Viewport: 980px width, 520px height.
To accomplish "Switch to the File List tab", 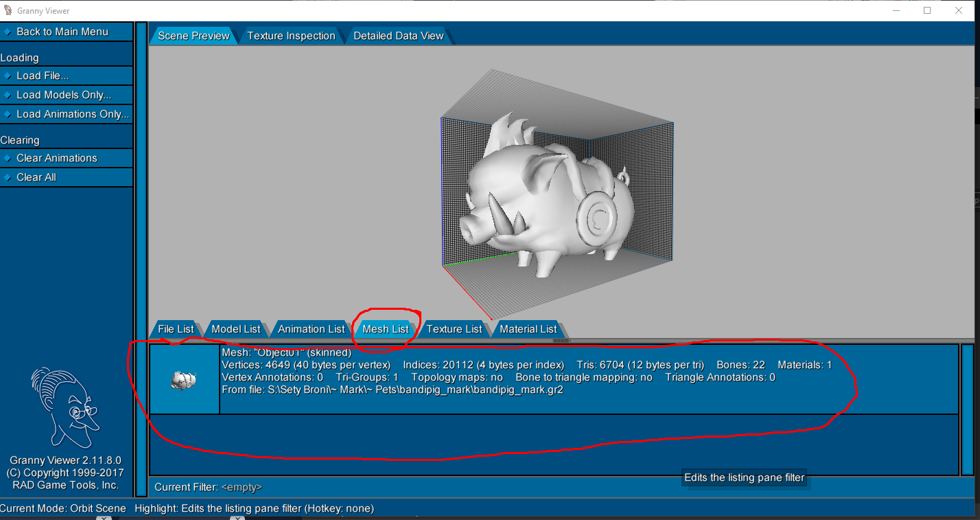I will (x=176, y=329).
